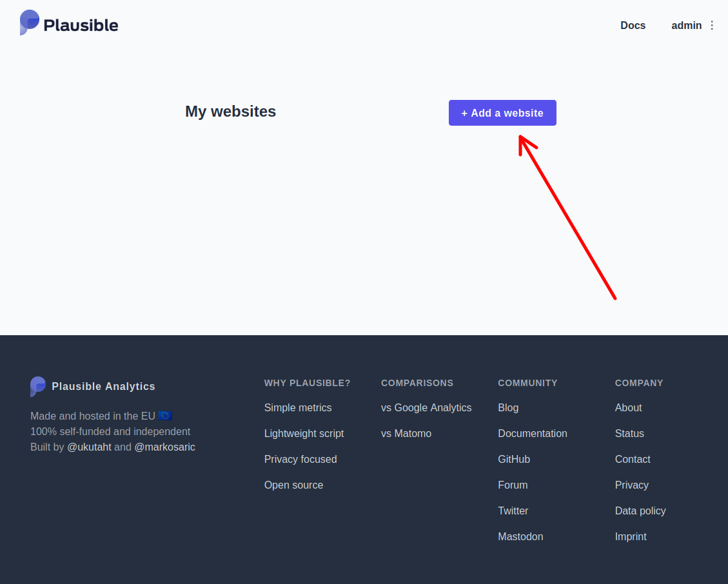The height and width of the screenshot is (584, 728).
Task: Open the Privacy focused page
Action: point(300,459)
